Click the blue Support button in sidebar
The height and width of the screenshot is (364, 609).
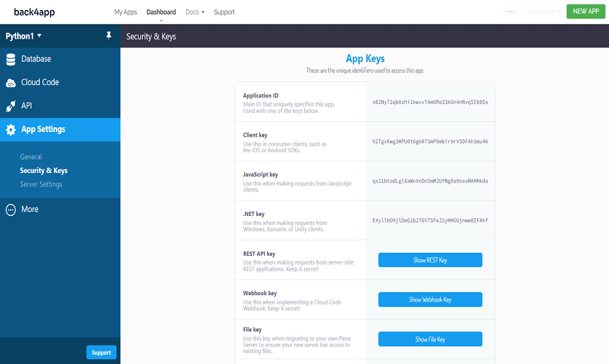[x=101, y=352]
